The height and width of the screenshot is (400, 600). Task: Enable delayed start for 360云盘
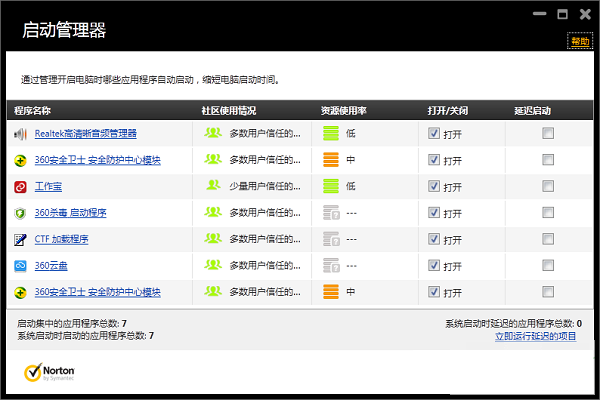coord(547,266)
